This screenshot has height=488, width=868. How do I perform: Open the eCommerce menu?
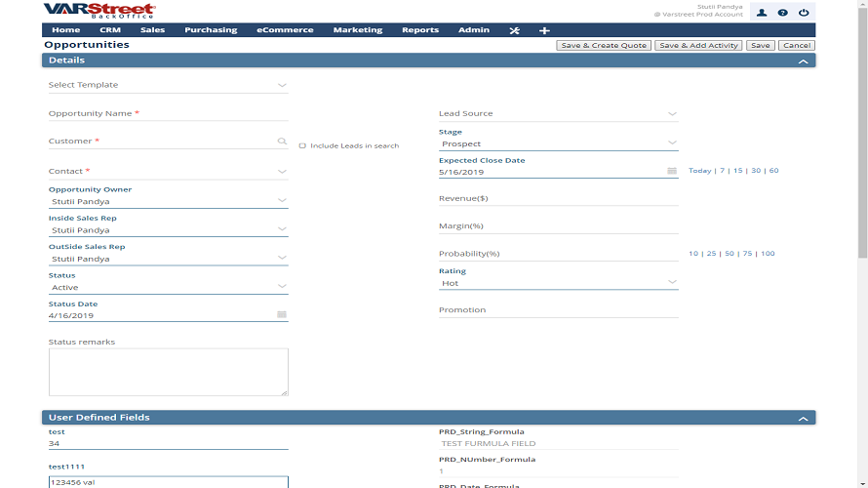pos(285,30)
